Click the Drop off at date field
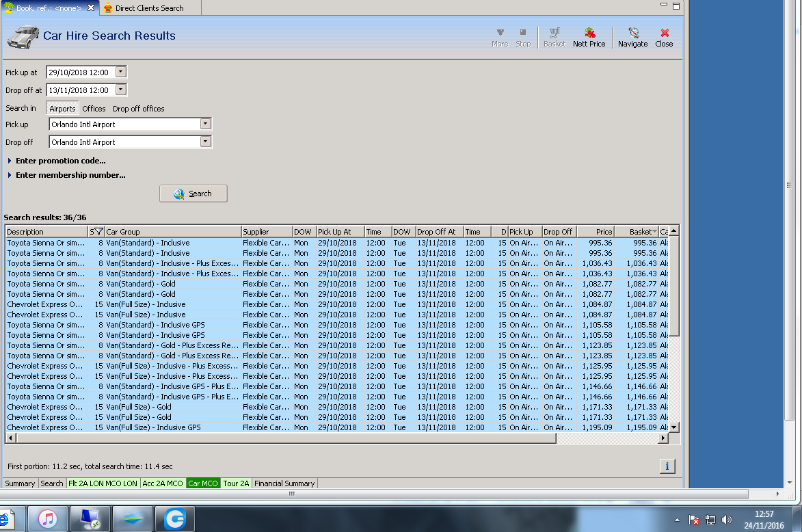This screenshot has width=802, height=532. point(81,90)
